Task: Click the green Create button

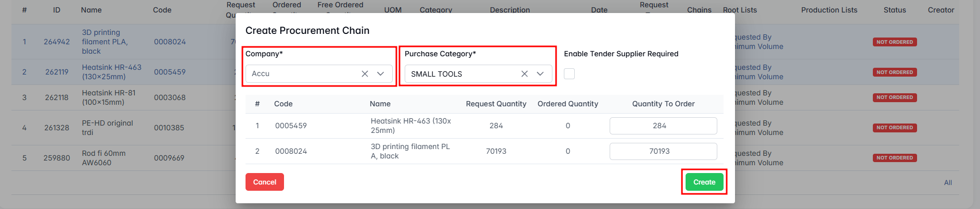Action: point(704,182)
